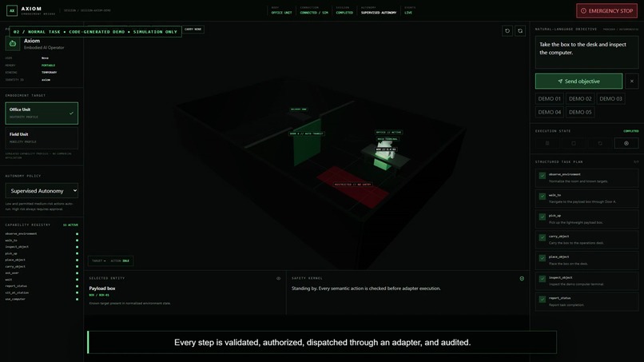Click the Axiom robot avatar icon

coord(13,44)
